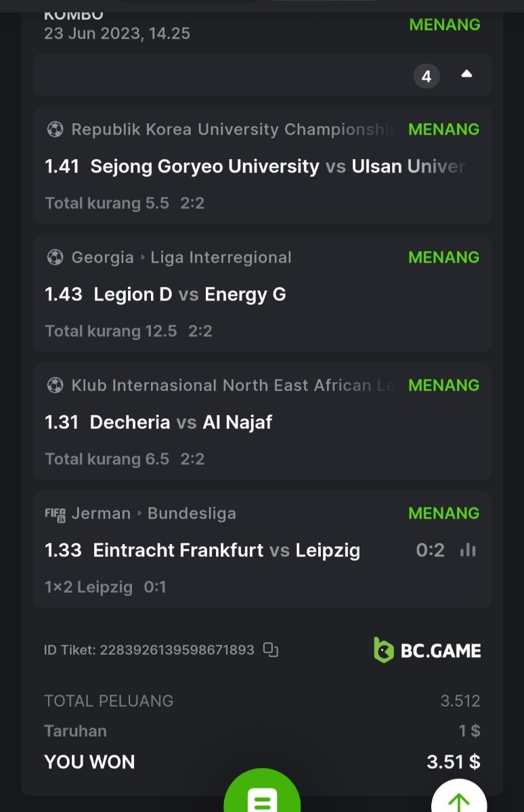The height and width of the screenshot is (812, 524).
Task: Copy the ticket ID
Action: click(271, 650)
